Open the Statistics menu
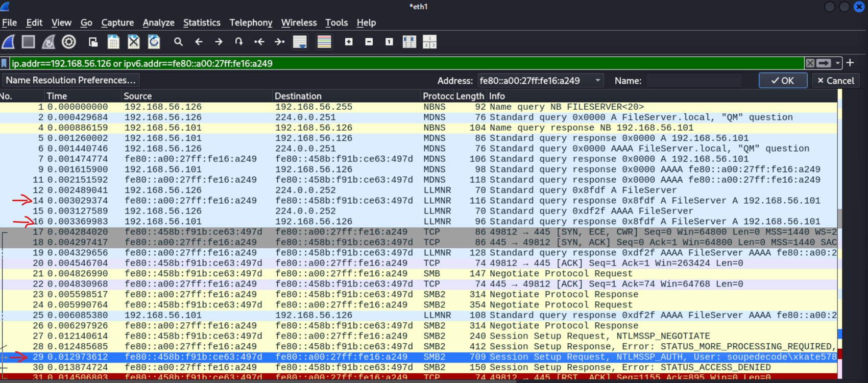Screen dimensions: 868x383 tap(202, 22)
